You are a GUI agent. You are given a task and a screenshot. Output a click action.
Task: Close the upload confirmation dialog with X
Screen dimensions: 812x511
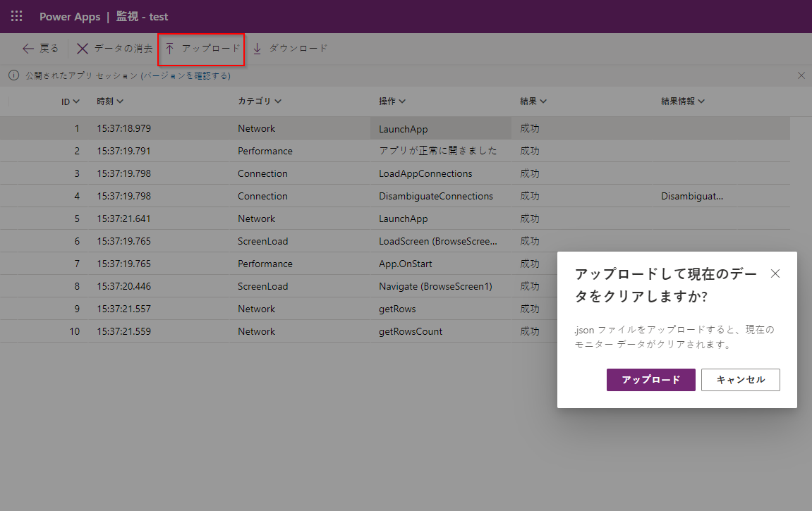coord(775,273)
